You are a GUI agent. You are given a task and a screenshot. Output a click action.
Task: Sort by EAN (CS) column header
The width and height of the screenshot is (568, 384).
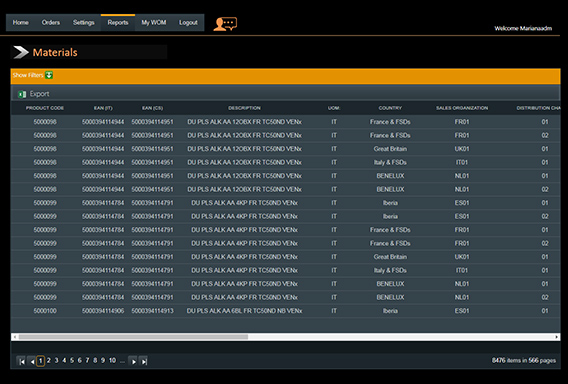(152, 108)
